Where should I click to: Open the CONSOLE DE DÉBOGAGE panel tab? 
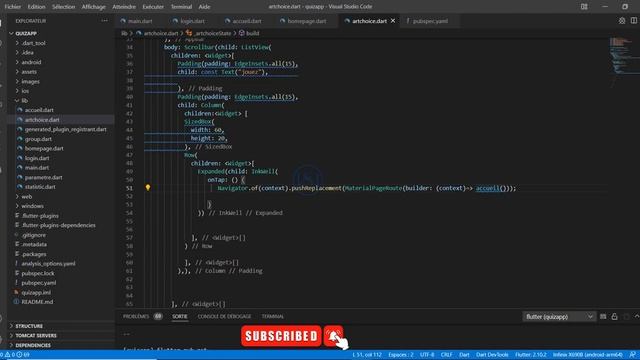tap(224, 317)
